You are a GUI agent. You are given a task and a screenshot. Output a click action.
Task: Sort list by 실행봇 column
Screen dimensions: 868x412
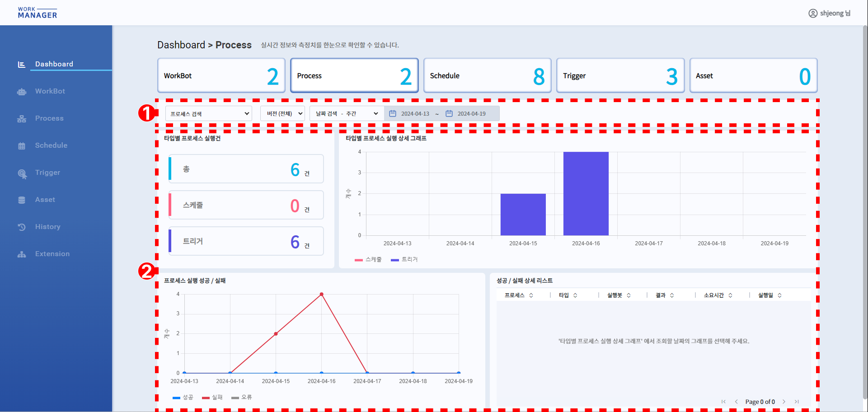(x=629, y=295)
